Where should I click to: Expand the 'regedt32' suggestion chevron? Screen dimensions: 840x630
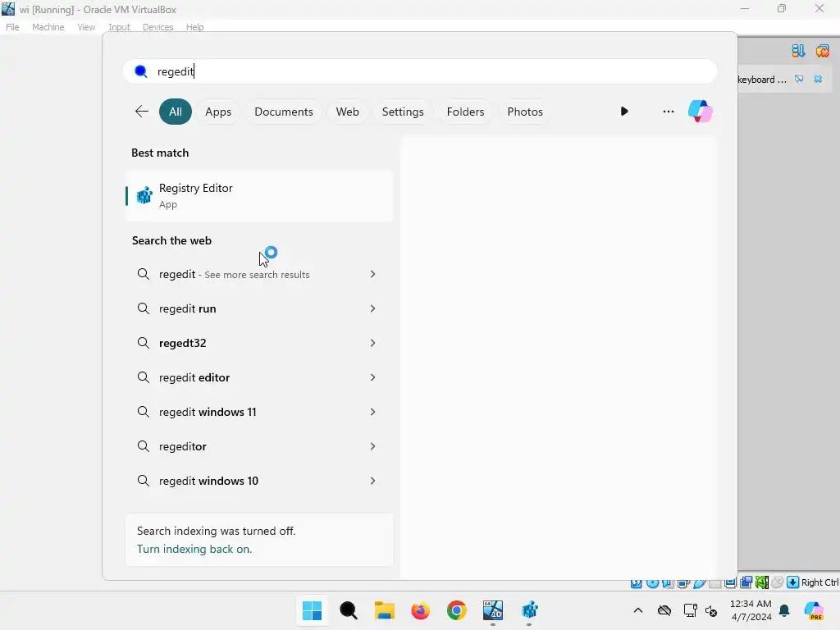373,343
